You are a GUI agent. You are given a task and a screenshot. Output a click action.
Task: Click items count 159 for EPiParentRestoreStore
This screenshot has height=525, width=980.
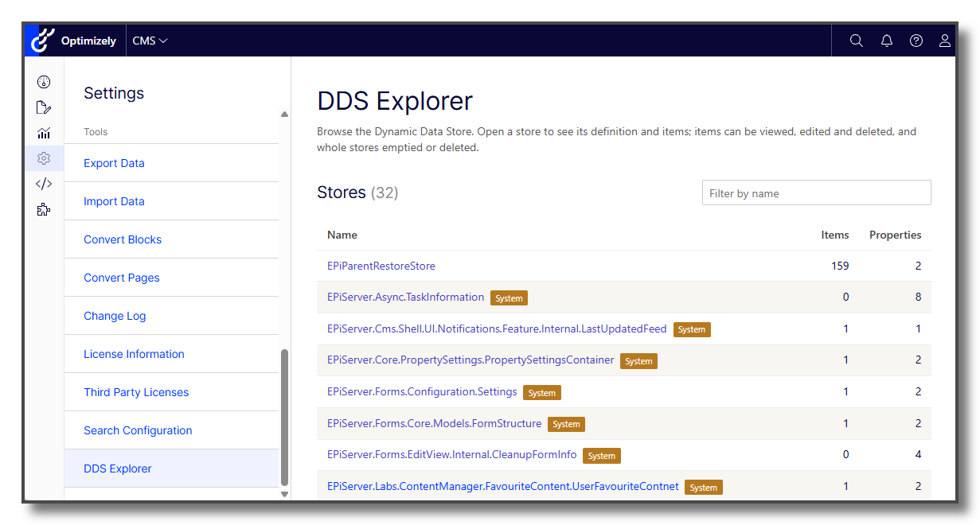click(x=840, y=266)
